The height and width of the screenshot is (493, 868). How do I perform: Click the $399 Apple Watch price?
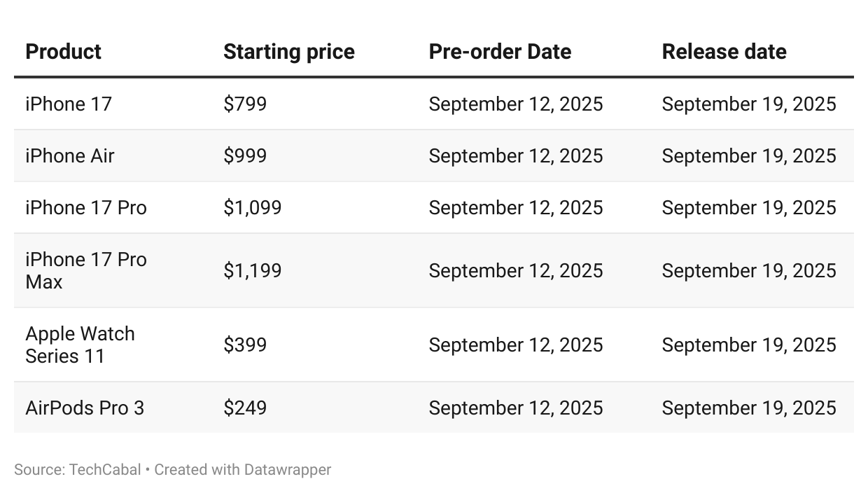click(245, 345)
